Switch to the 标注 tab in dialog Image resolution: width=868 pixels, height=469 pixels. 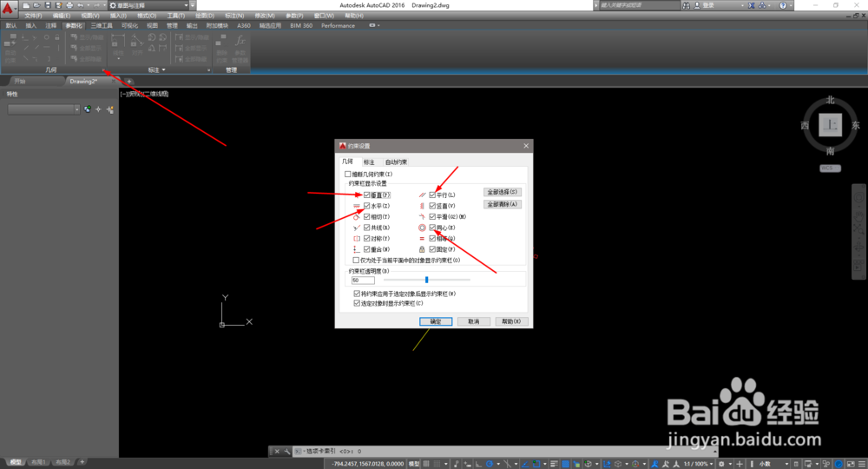click(369, 162)
